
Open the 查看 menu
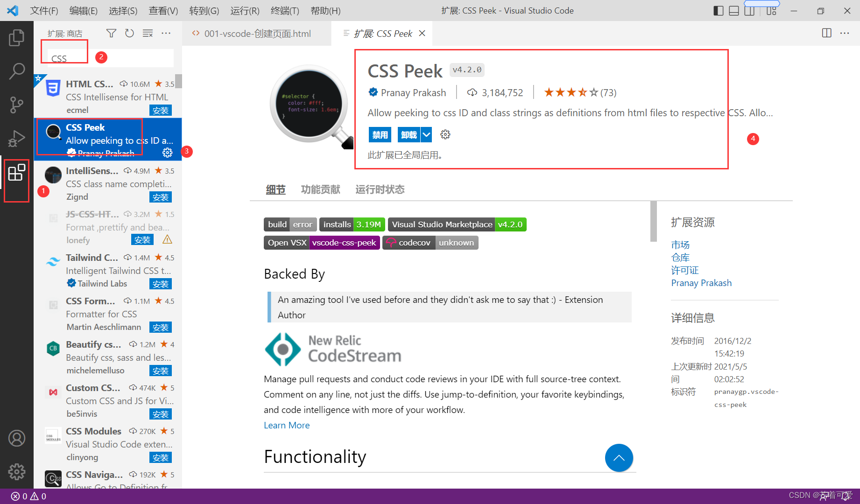163,10
